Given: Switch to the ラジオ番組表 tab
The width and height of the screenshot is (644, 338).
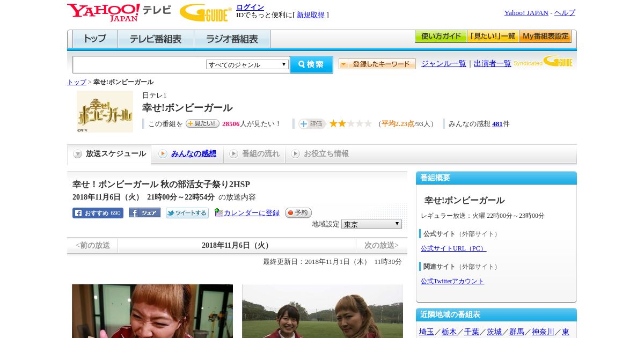Looking at the screenshot, I should (x=232, y=39).
